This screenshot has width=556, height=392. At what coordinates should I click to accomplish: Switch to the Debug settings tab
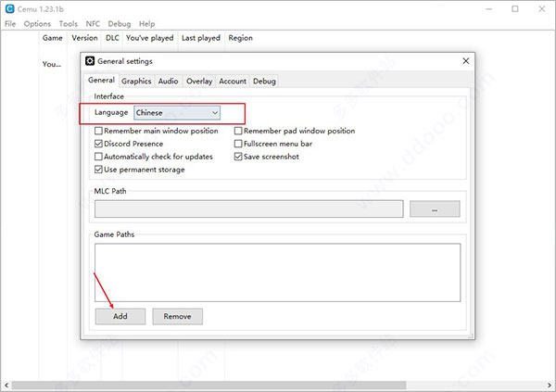coord(264,82)
